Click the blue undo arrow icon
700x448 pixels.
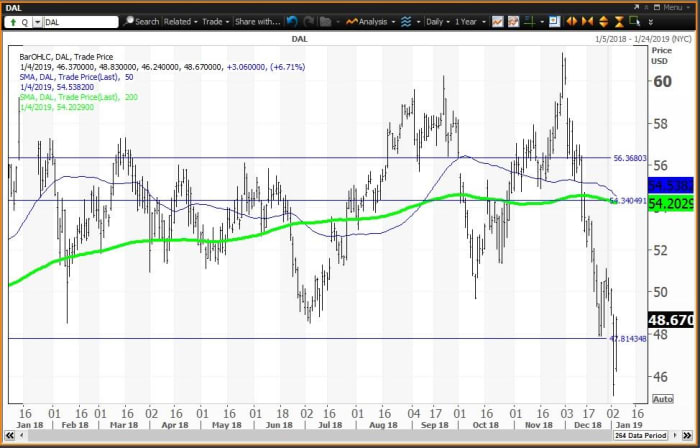(291, 20)
